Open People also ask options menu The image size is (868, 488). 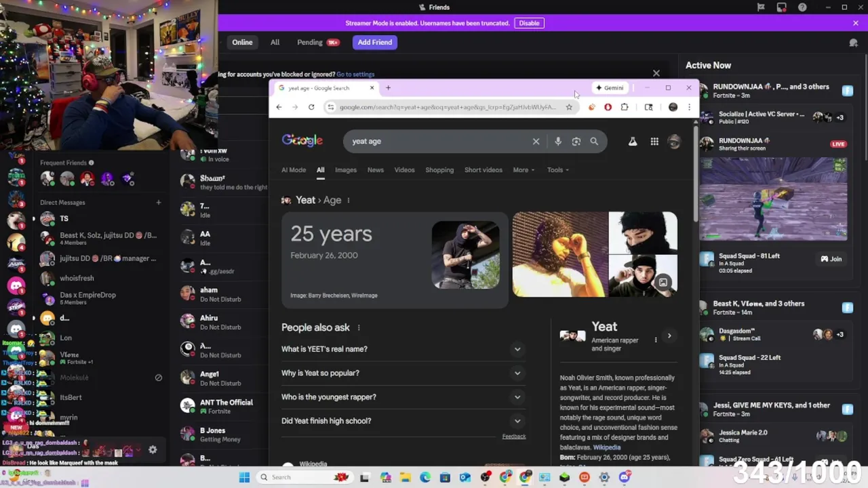click(x=359, y=327)
